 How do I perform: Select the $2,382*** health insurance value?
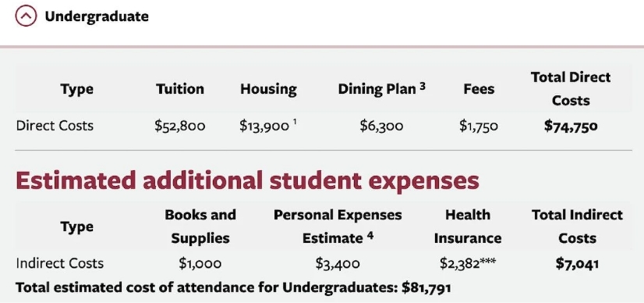click(x=467, y=263)
